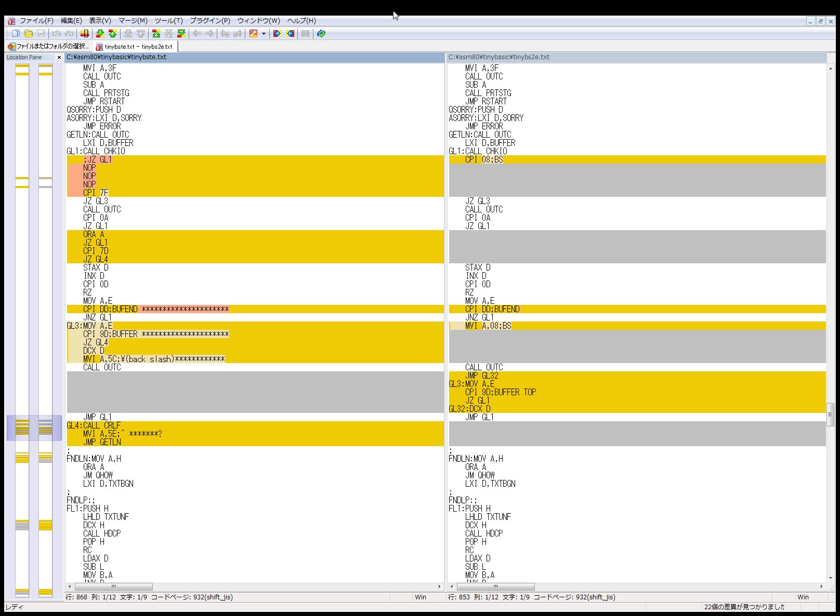Click FNDLN:MOV A,H line in left pane
Image resolution: width=840 pixels, height=616 pixels.
coord(255,459)
